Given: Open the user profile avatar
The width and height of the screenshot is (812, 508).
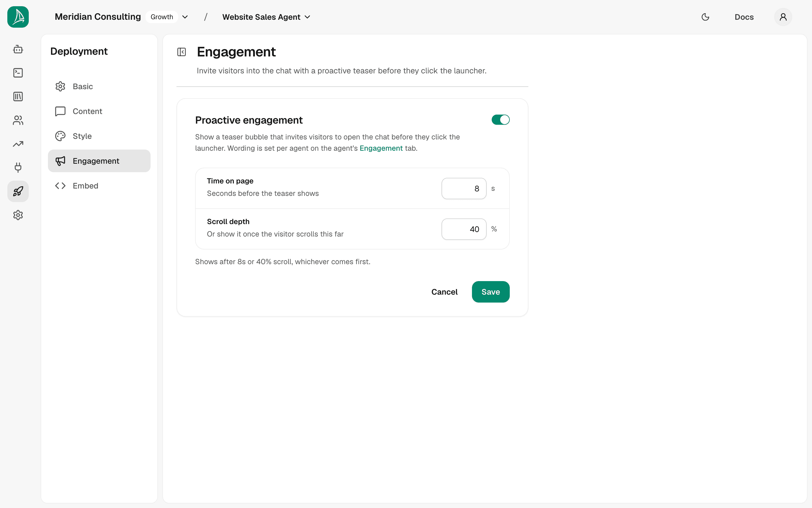Looking at the screenshot, I should click(x=783, y=17).
